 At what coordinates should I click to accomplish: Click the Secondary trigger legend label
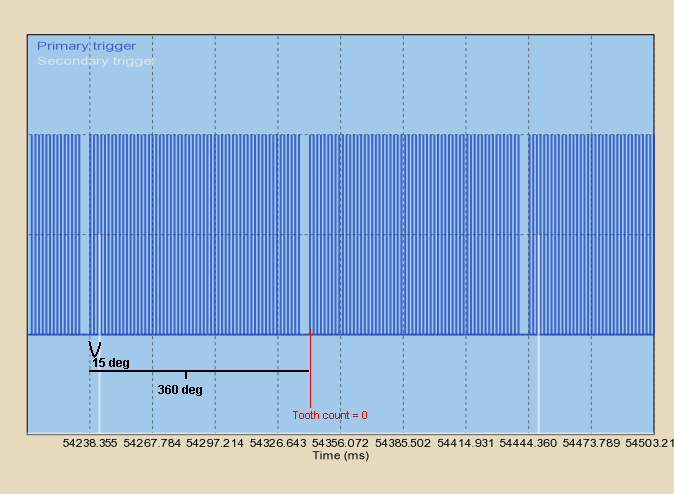96,61
